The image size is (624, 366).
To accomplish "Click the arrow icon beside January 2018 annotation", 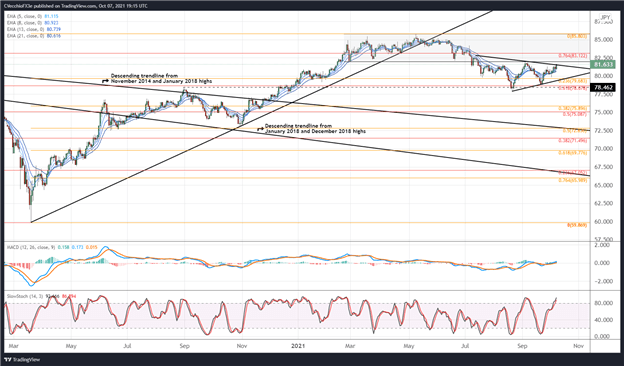I will pos(260,129).
